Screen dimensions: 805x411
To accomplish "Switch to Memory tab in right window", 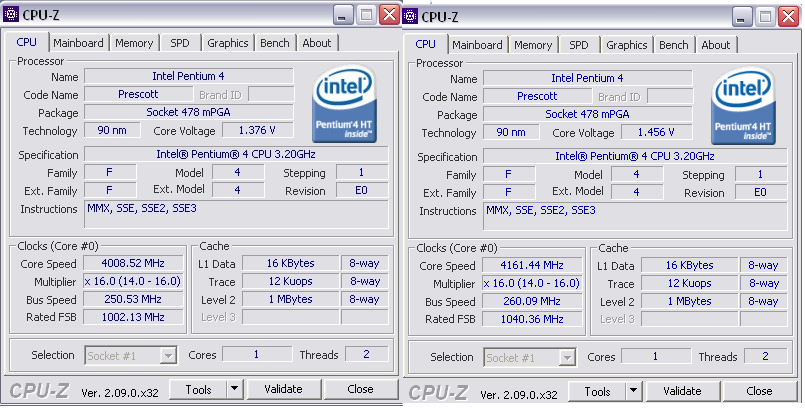I will point(533,45).
